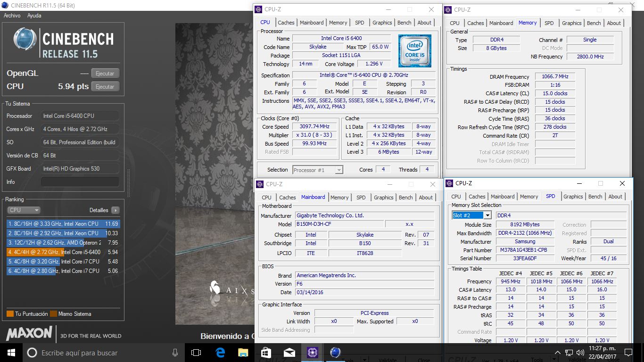Open About tab in CPU-Z SPD window
The height and width of the screenshot is (362, 644).
point(615,197)
